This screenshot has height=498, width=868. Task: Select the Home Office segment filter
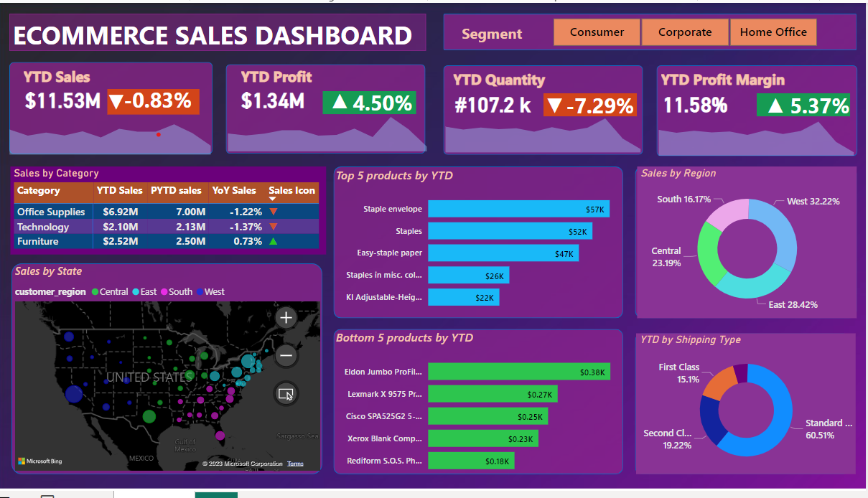(773, 32)
